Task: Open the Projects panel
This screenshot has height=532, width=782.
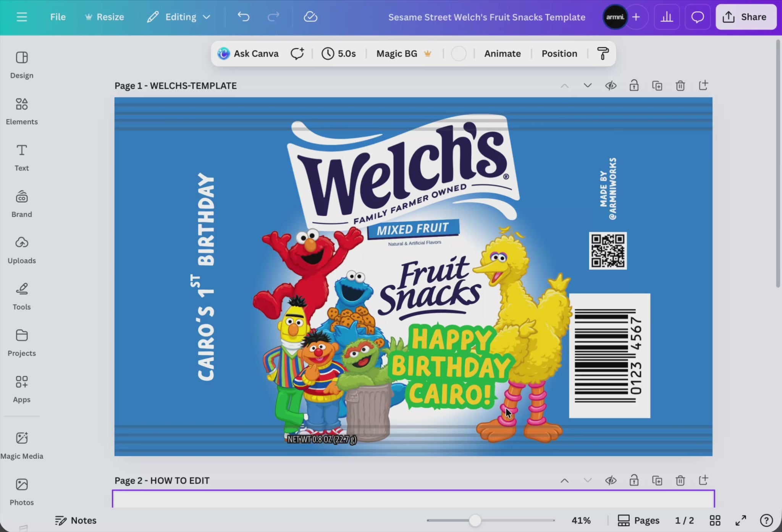Action: tap(21, 342)
